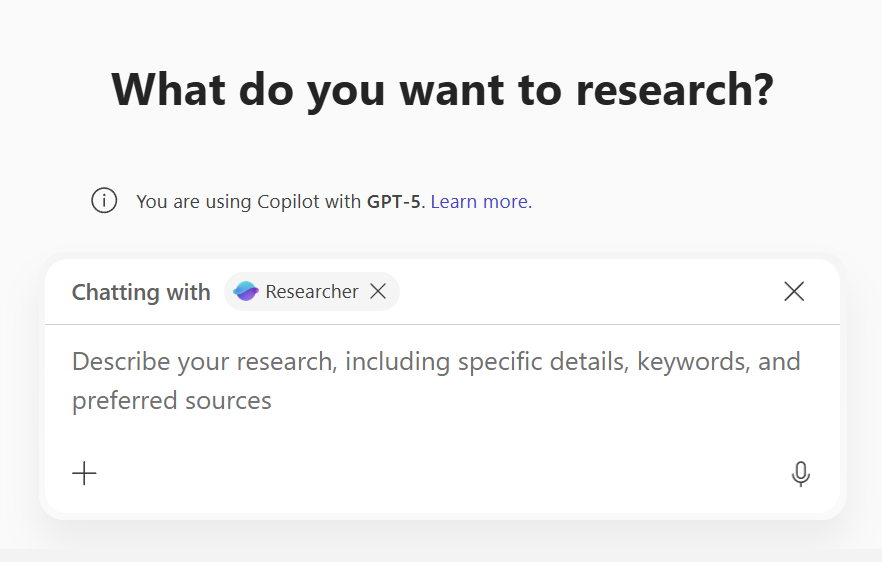Screen dimensions: 882x562
Task: Follow the Learn more link
Action: click(x=481, y=201)
